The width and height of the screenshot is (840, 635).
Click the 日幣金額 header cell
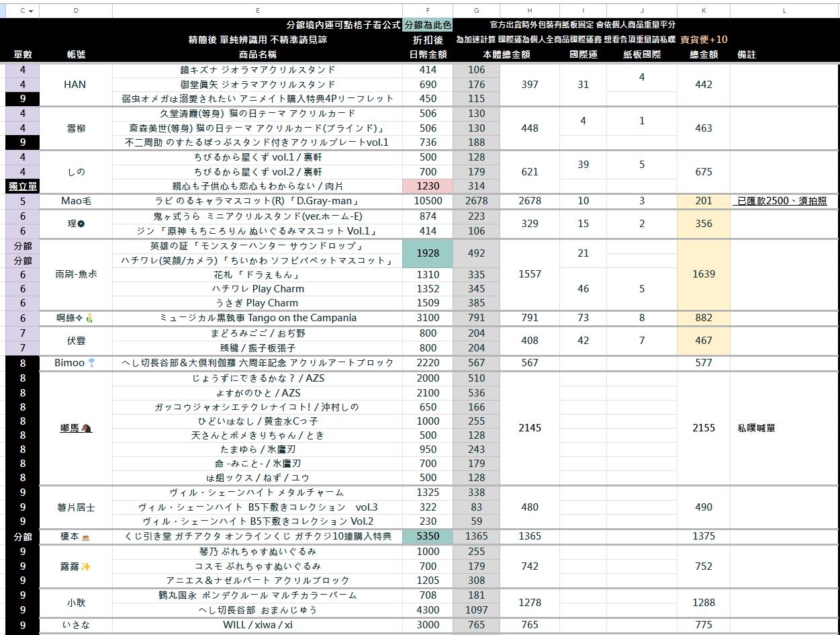pos(428,54)
